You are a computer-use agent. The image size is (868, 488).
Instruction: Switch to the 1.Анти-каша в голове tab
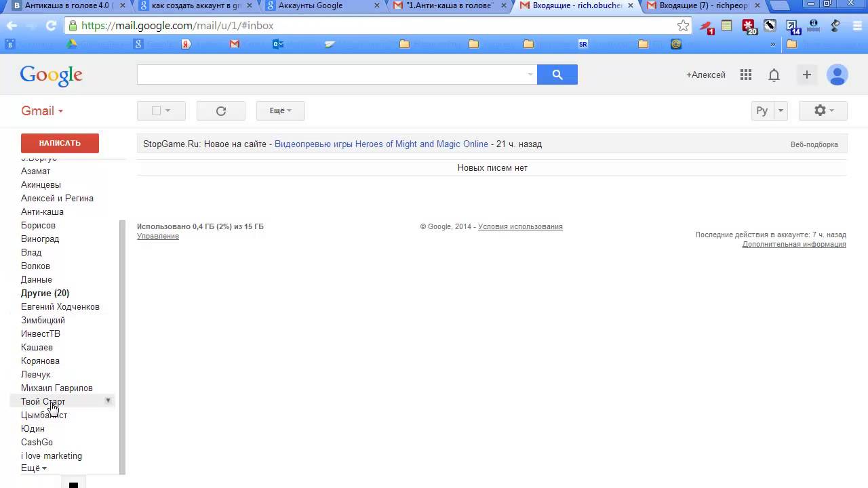(x=450, y=5)
